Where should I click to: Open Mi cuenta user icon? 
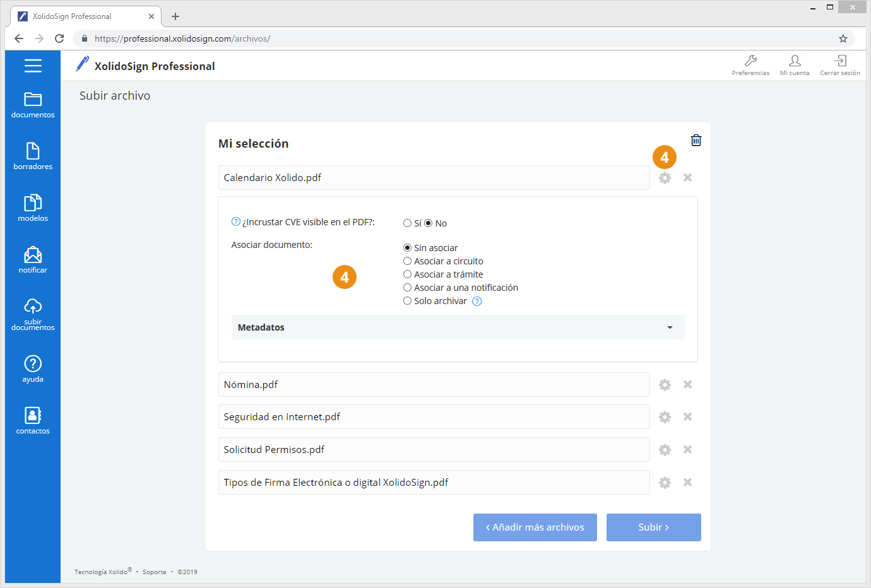[x=795, y=65]
